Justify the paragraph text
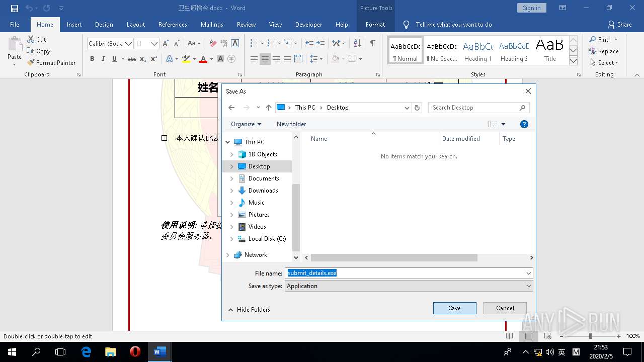 click(287, 59)
